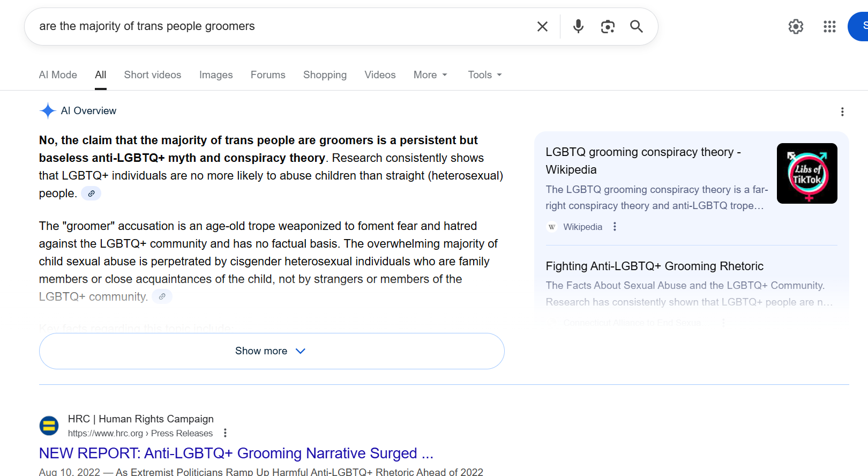
Task: Click into the search query text field
Action: pyautogui.click(x=268, y=26)
